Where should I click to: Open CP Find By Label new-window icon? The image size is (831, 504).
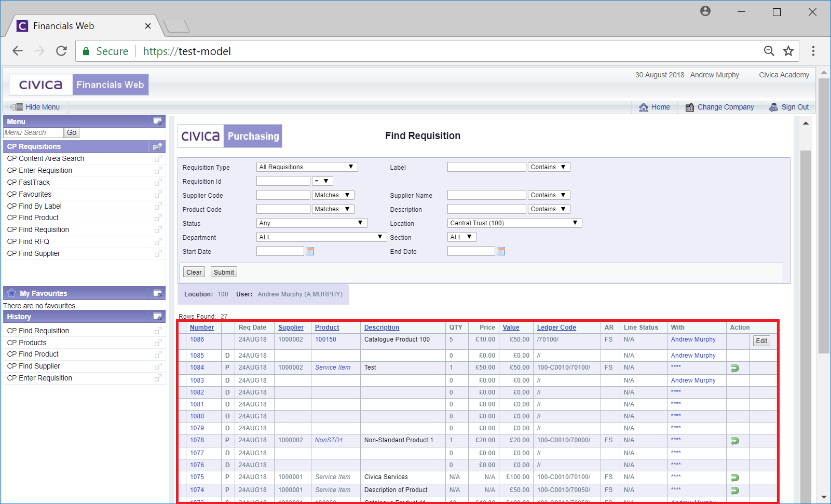158,206
